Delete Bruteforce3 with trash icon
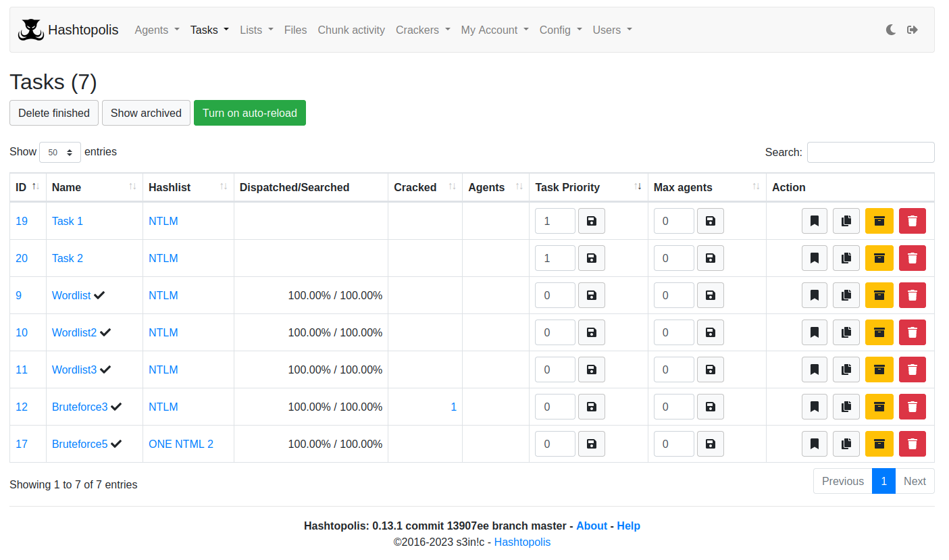 913,407
